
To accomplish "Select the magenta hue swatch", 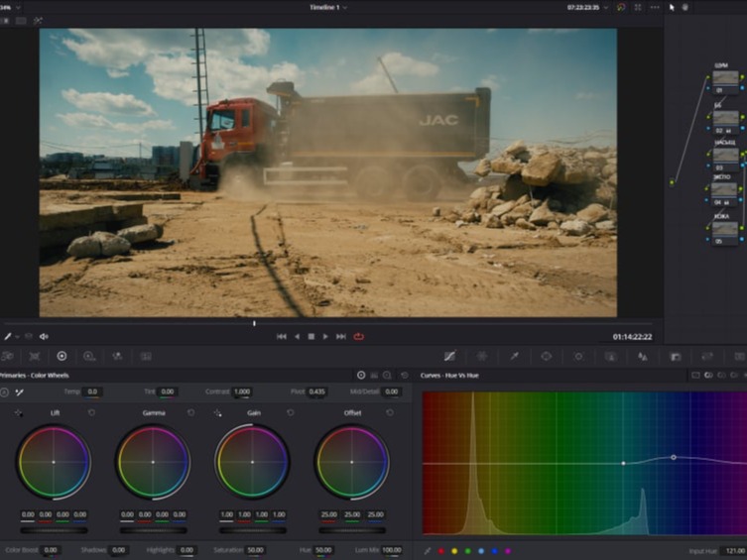I will [508, 551].
